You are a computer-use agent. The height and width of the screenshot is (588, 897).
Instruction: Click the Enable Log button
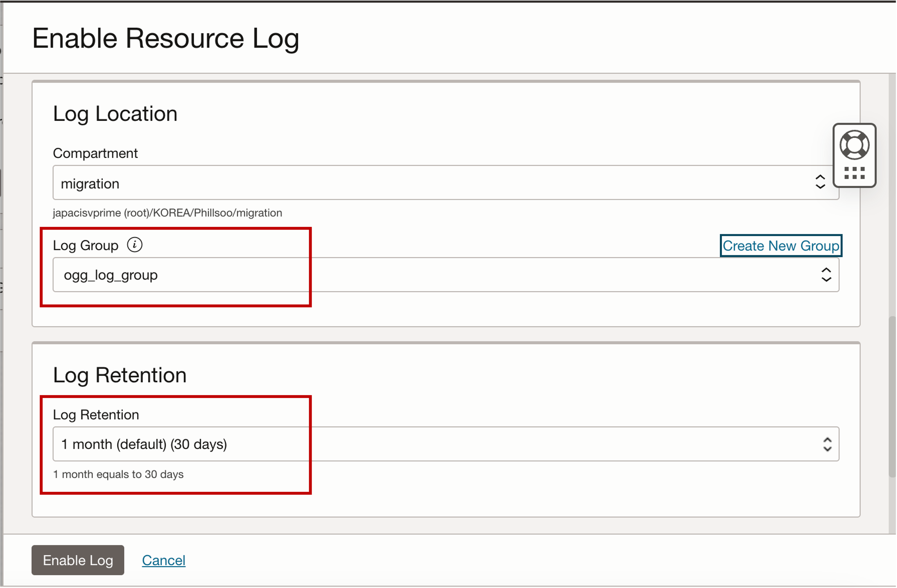(x=78, y=560)
